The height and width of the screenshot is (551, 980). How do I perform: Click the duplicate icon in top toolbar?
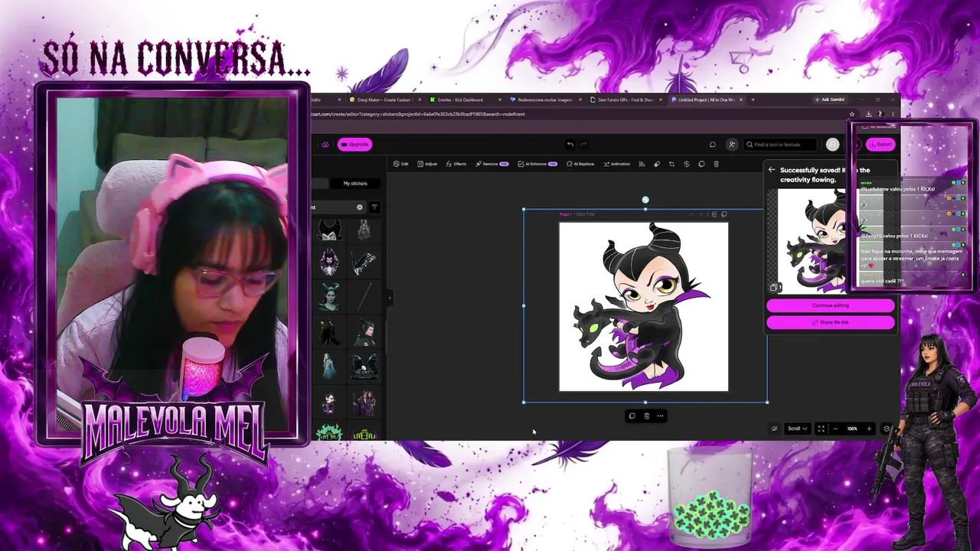(701, 164)
